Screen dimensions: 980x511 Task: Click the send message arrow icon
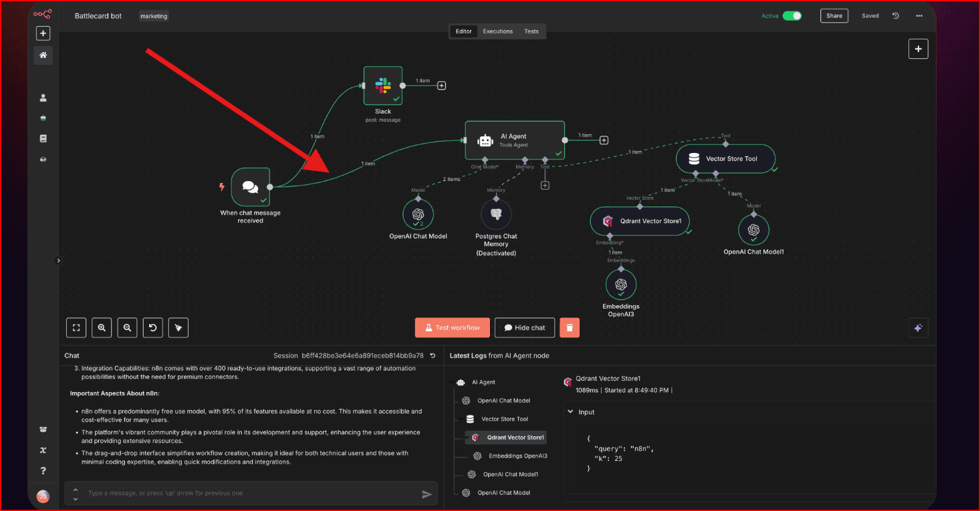click(x=426, y=494)
